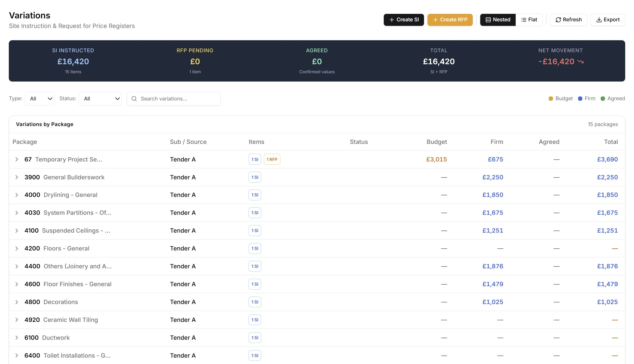634x364 pixels.
Task: Click the net movement trend arrow icon
Action: point(580,62)
